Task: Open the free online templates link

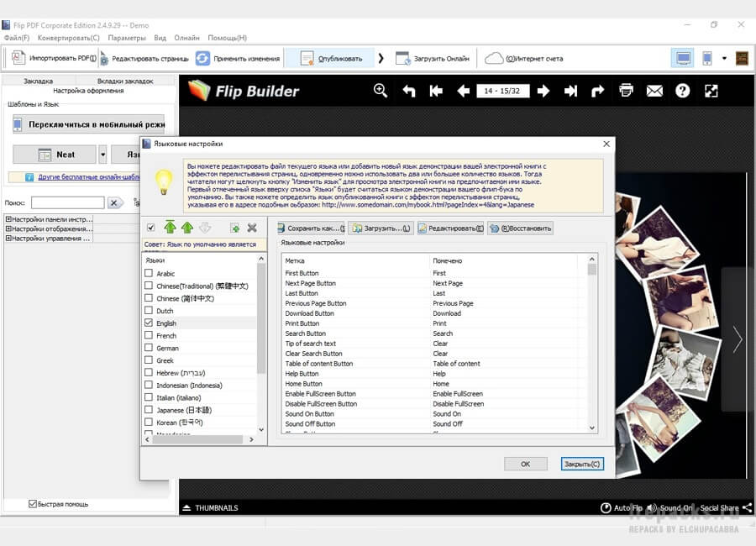Action: [88, 177]
